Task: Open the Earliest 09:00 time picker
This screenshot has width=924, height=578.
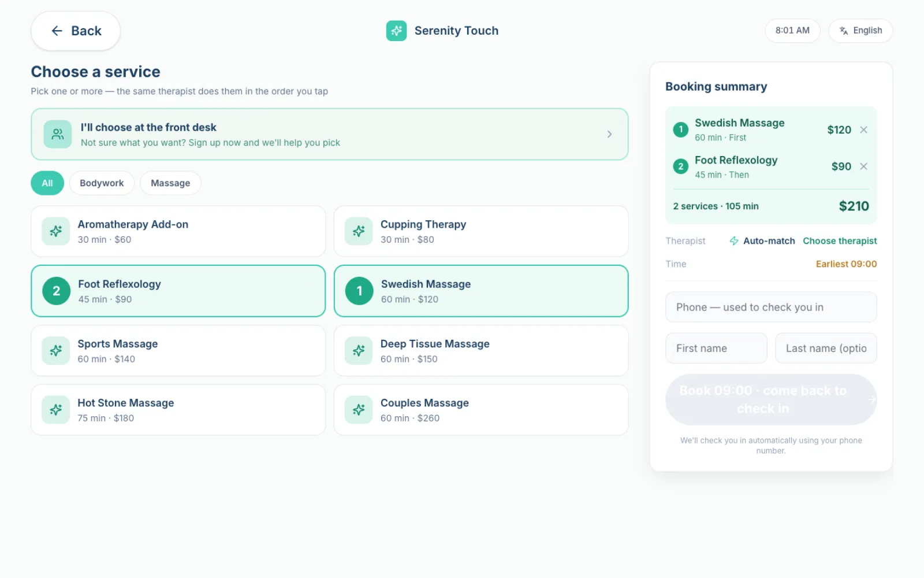Action: 846,264
